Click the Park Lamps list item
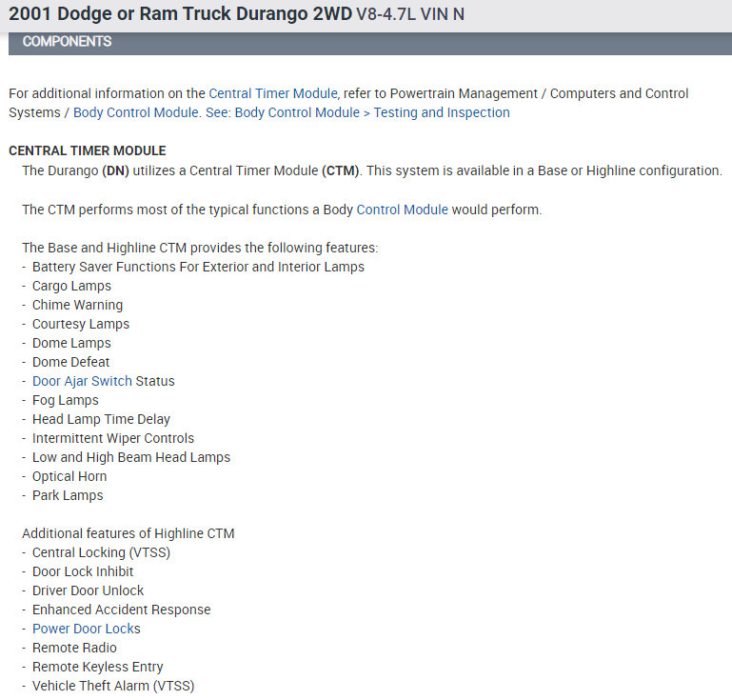Viewport: 732px width, 700px height. [x=68, y=495]
